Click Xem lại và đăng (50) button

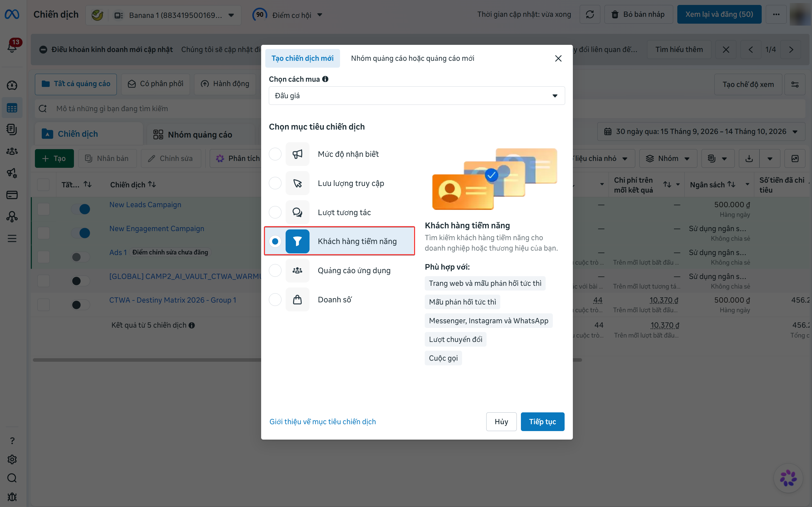[719, 14]
